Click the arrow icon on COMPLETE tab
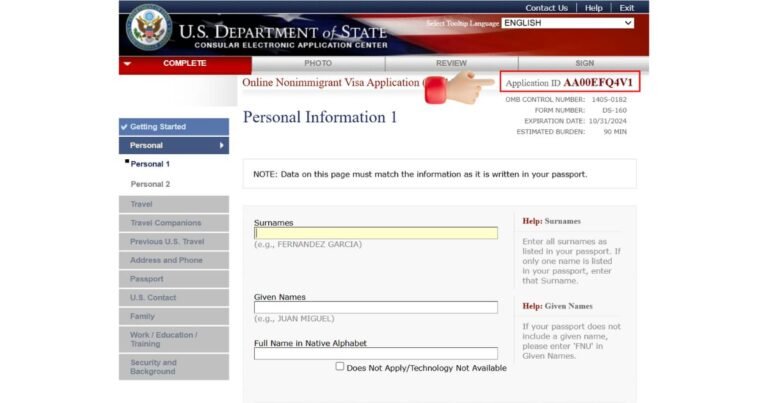The width and height of the screenshot is (768, 403). (127, 64)
